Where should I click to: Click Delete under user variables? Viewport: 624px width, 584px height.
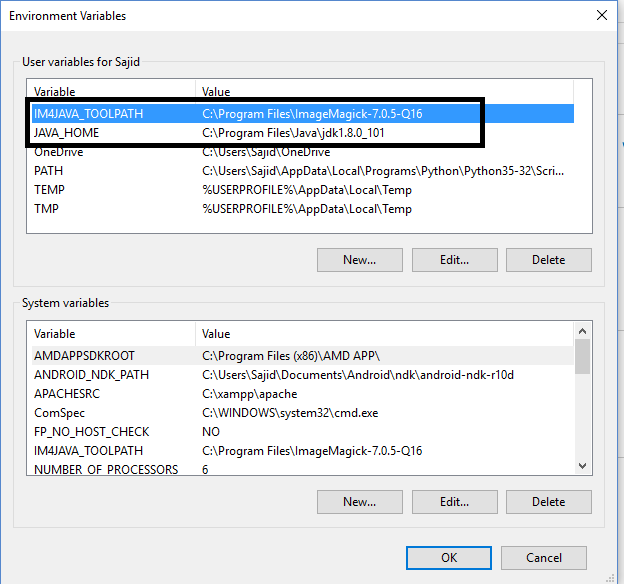549,260
